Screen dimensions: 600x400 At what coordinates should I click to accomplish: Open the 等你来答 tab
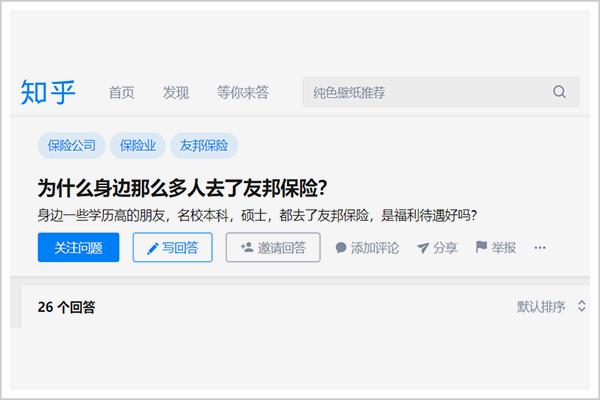[243, 92]
